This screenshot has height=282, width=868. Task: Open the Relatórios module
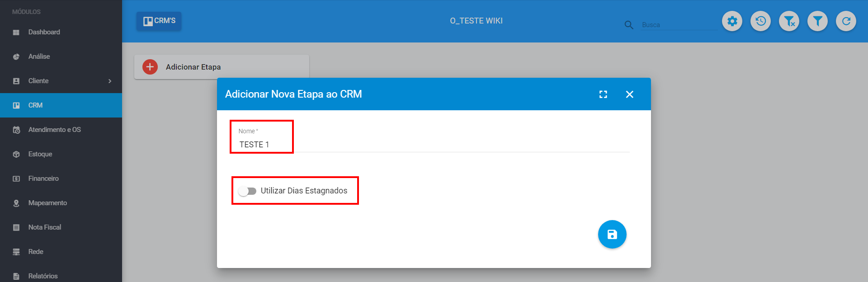coord(61,276)
